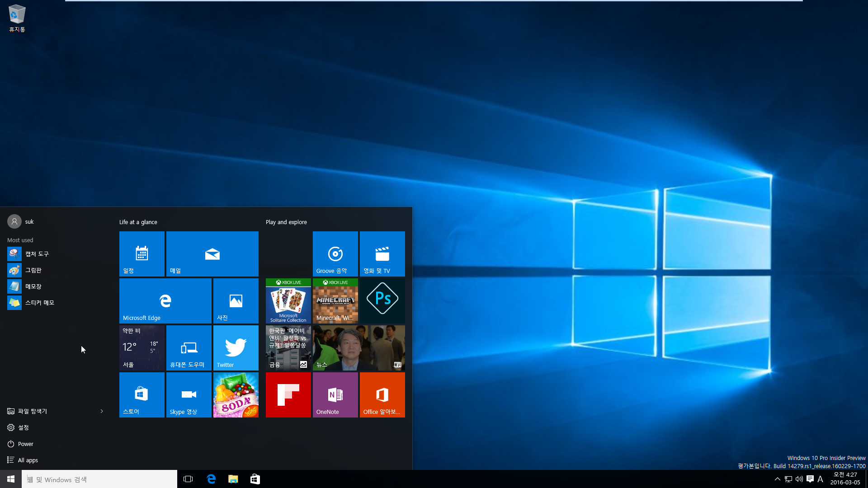The width and height of the screenshot is (868, 488).
Task: Open Groove 음악 app
Action: coord(335,253)
